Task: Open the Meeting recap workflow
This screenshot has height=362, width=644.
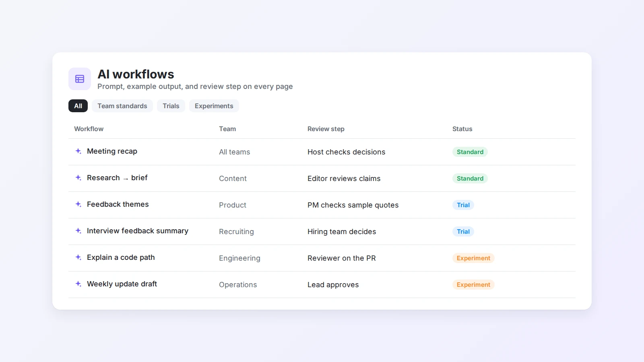Action: 112,151
